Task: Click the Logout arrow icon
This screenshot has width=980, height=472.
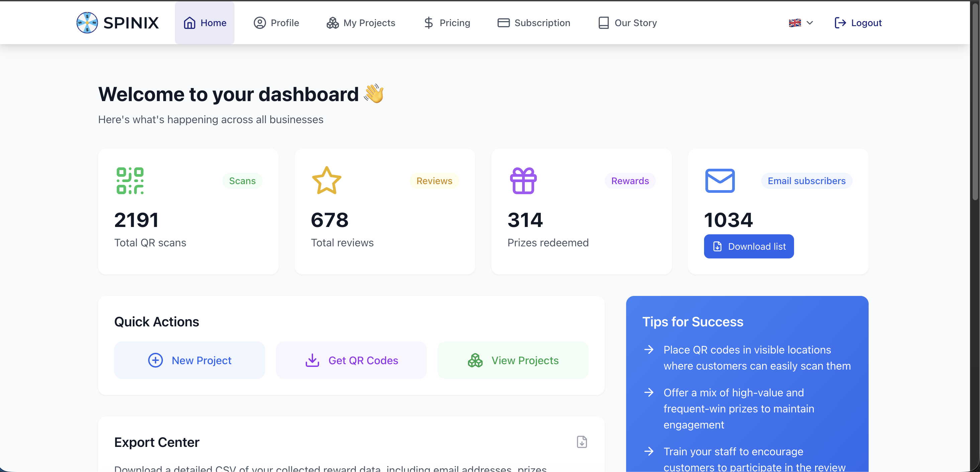Action: (840, 23)
